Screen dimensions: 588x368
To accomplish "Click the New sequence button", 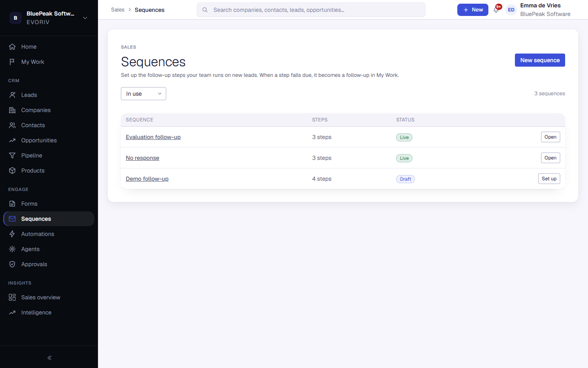I will [540, 60].
